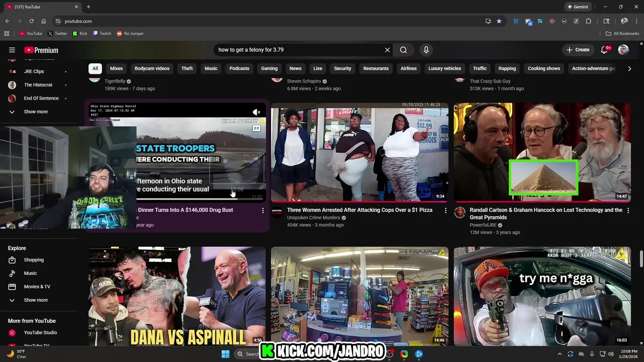Open the Twitch bookmark

click(102, 34)
